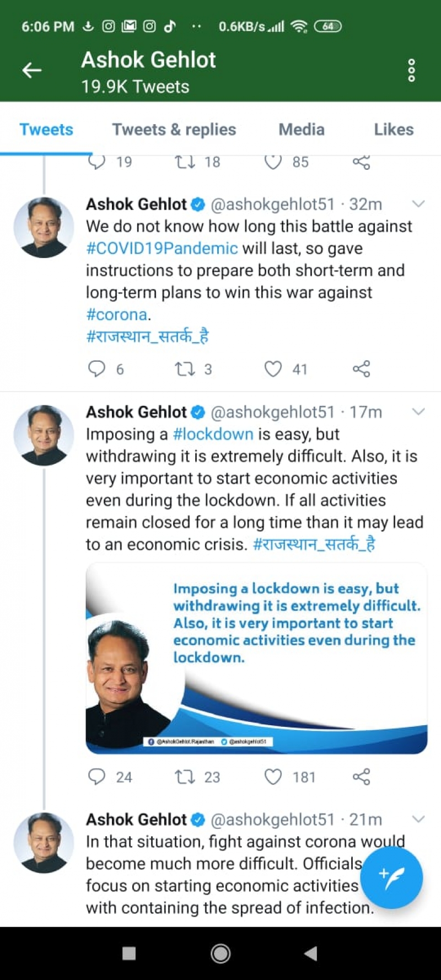Expand options chevron on 17m tweet
The height and width of the screenshot is (980, 441).
click(418, 412)
